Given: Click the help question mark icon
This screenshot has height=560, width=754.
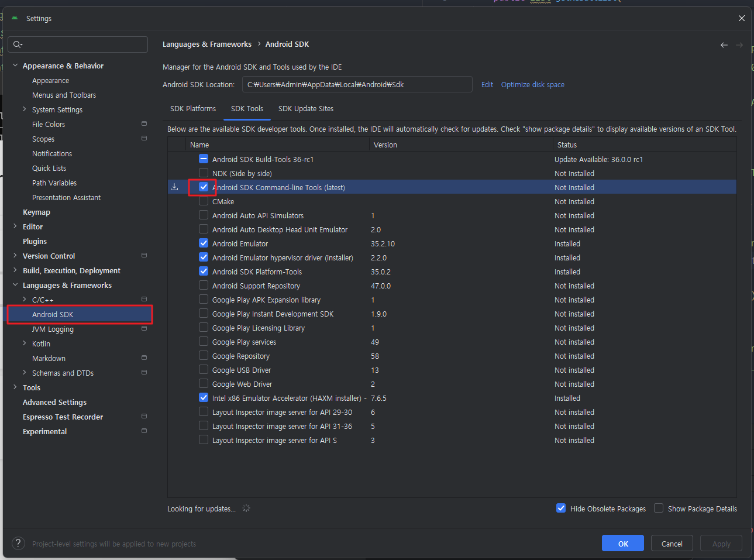Looking at the screenshot, I should coord(19,544).
